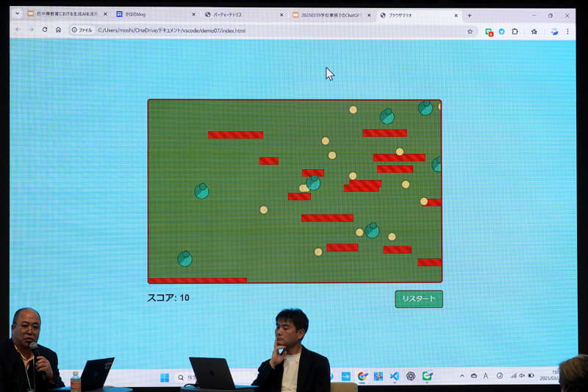Reload the page
Image resolution: width=588 pixels, height=392 pixels.
click(x=45, y=29)
